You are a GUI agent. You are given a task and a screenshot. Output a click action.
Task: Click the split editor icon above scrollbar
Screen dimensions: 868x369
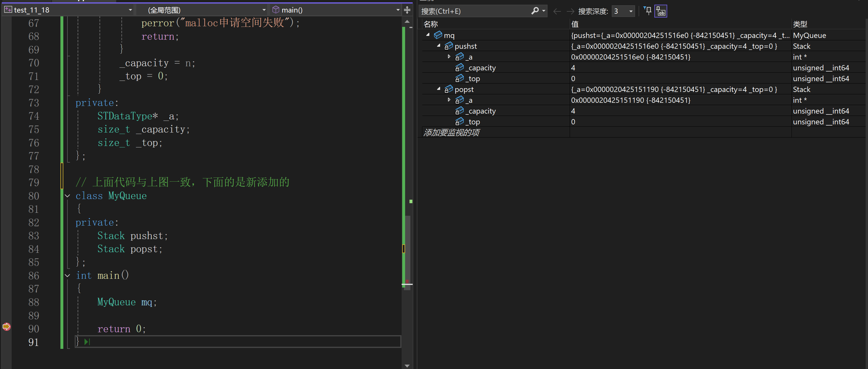407,10
